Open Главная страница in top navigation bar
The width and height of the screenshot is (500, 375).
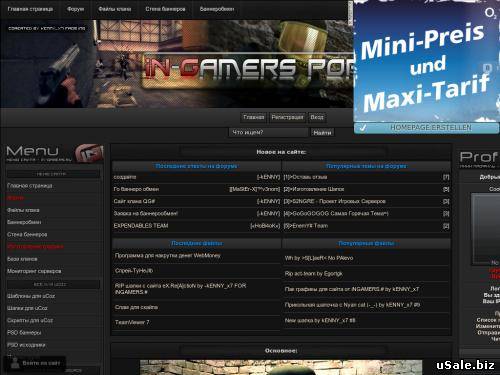30,9
